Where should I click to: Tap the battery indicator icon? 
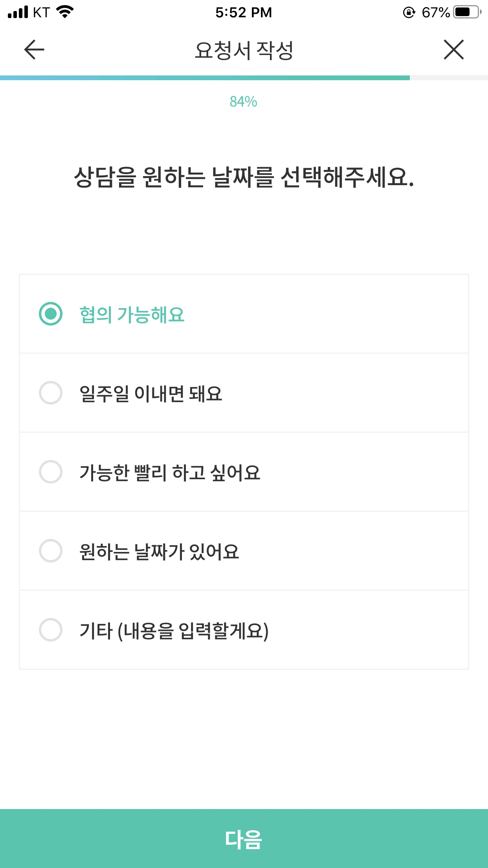click(x=467, y=12)
